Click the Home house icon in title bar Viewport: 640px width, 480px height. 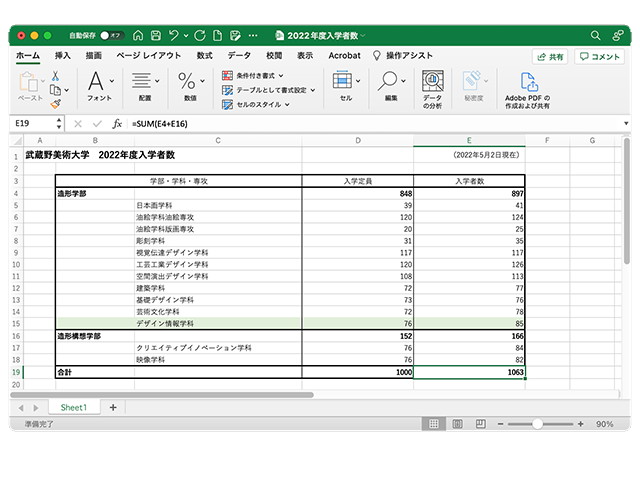(138, 36)
